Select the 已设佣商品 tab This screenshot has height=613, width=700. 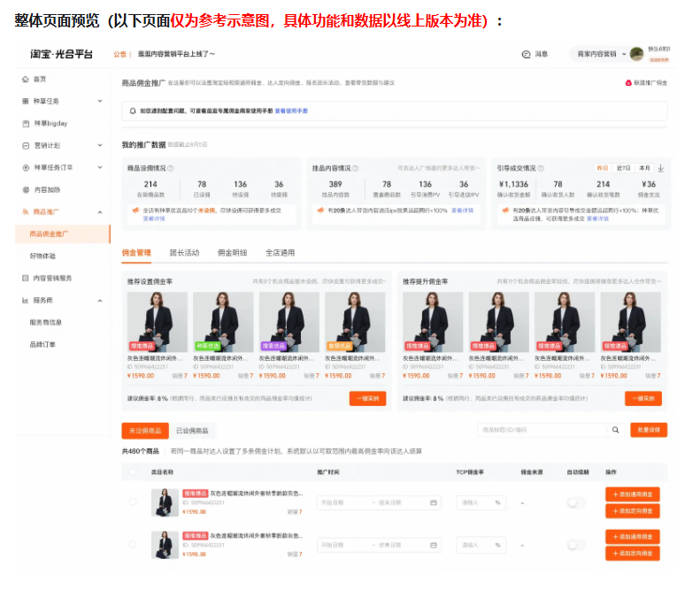click(x=192, y=431)
